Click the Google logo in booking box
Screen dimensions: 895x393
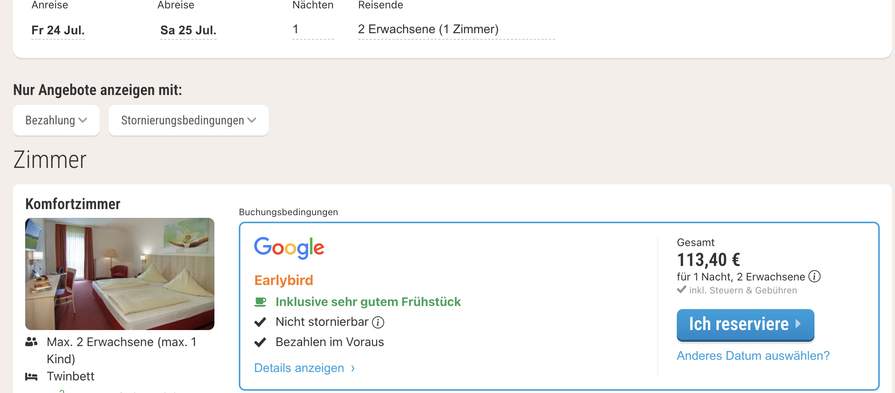pos(289,248)
